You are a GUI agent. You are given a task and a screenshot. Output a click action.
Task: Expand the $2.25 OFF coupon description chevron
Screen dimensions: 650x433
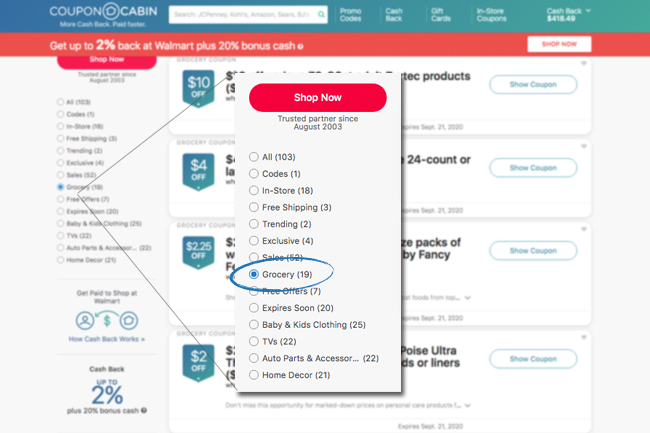468,298
